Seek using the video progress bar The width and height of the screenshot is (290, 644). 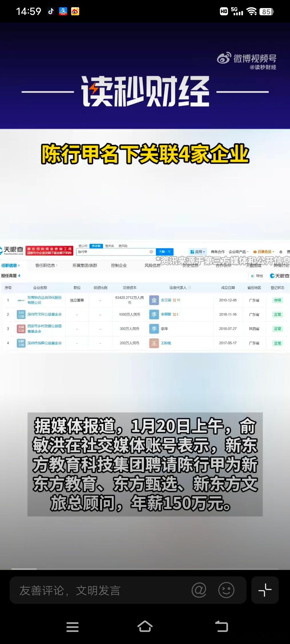[x=145, y=569]
